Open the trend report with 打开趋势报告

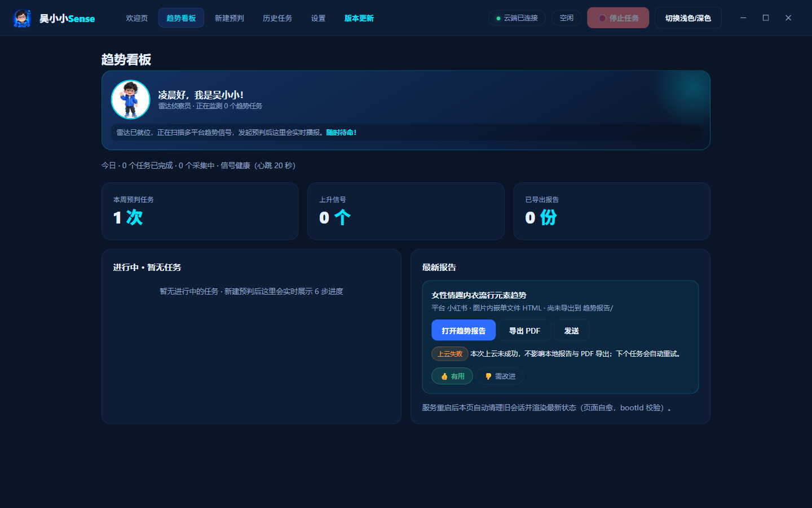pyautogui.click(x=464, y=331)
